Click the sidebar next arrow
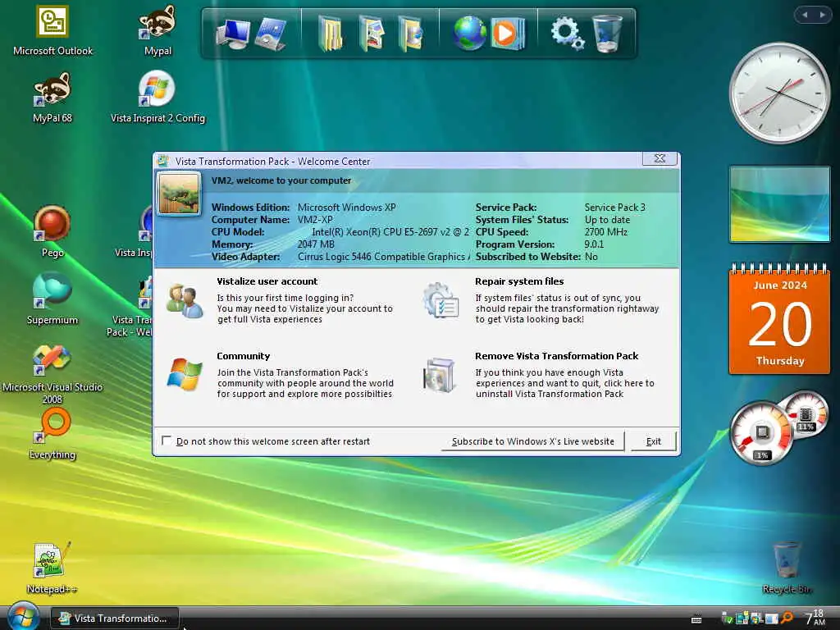 (x=822, y=15)
